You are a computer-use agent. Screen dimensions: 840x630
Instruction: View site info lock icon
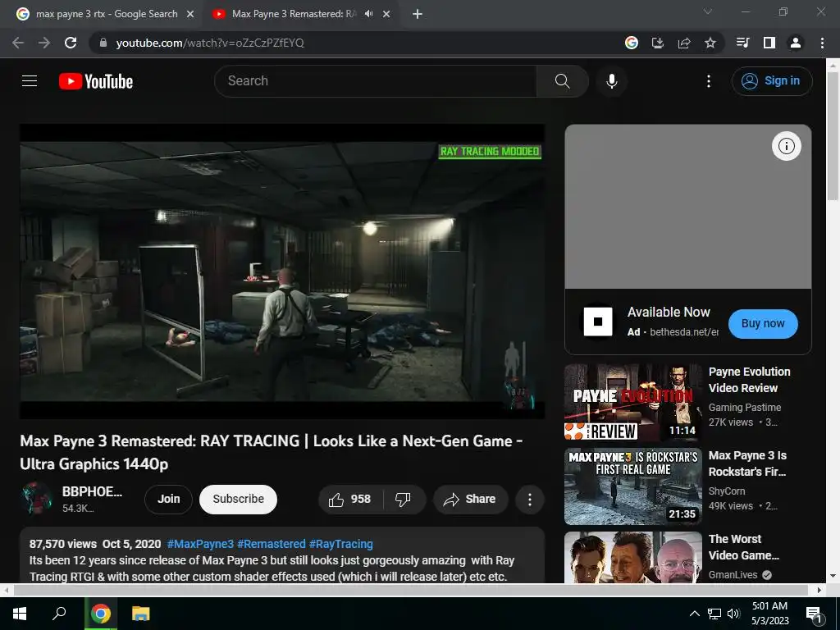coord(103,43)
